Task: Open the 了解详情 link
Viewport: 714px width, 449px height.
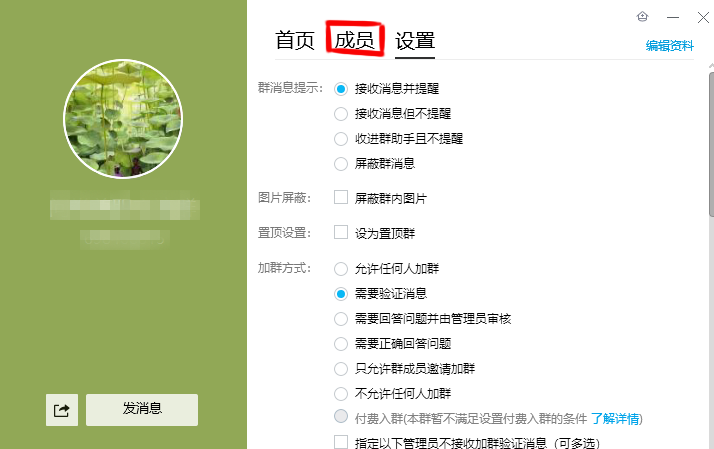Action: [x=615, y=419]
